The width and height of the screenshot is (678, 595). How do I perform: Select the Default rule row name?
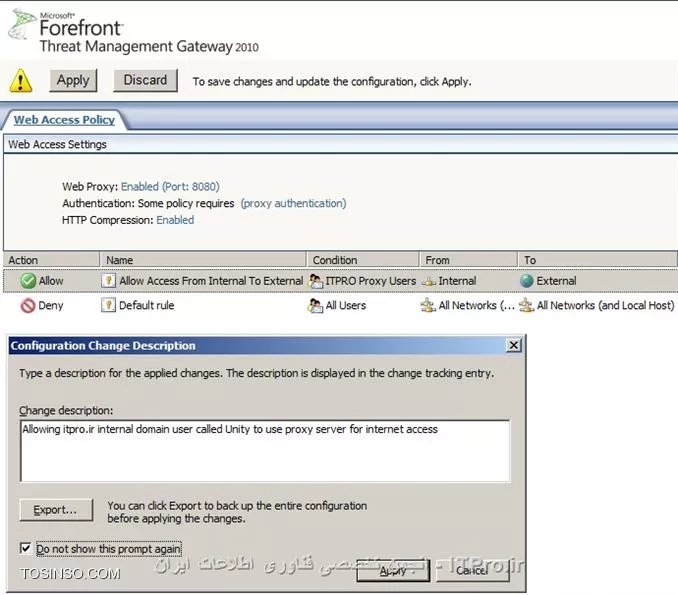[147, 305]
